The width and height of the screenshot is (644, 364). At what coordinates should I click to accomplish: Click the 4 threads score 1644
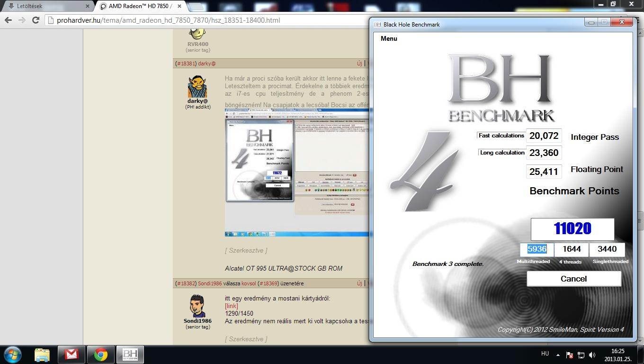click(571, 249)
